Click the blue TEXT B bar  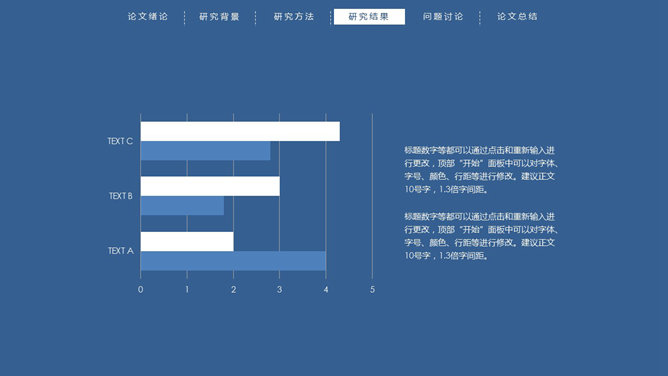(x=182, y=206)
